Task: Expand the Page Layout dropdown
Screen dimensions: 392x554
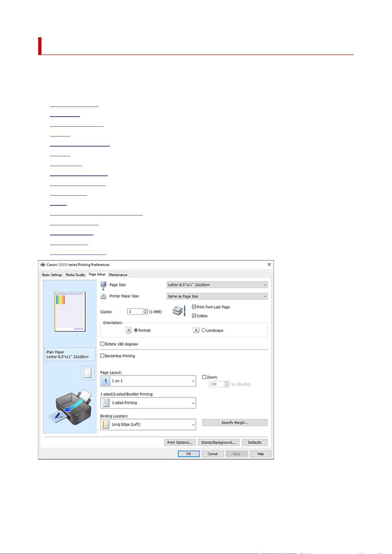Action: click(x=148, y=381)
